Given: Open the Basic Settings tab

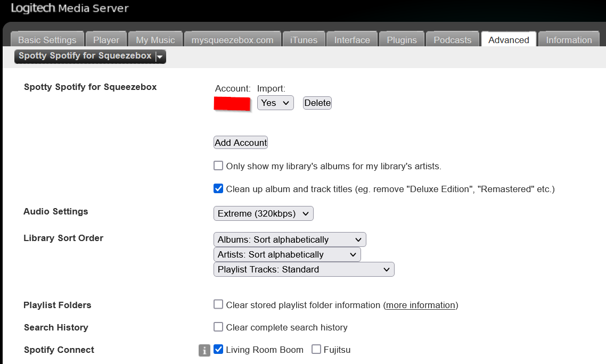Looking at the screenshot, I should click(47, 40).
